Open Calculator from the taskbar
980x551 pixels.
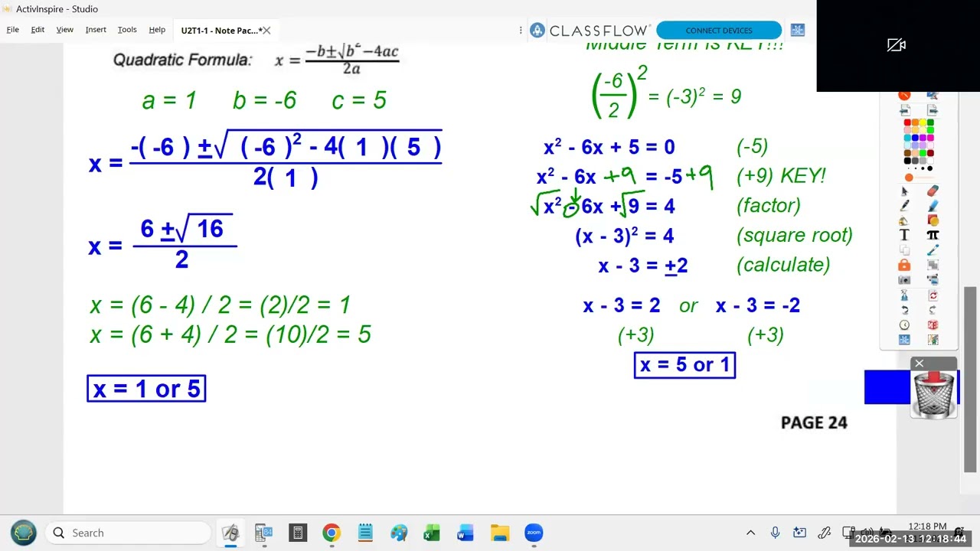298,533
